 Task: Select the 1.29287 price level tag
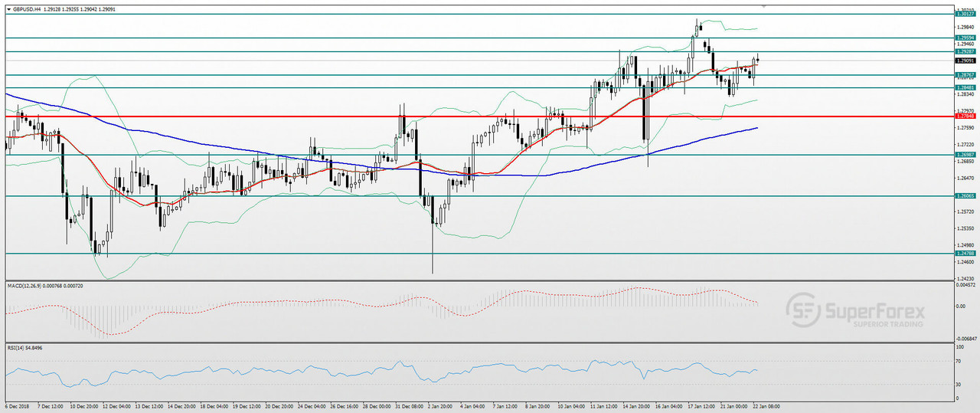965,51
